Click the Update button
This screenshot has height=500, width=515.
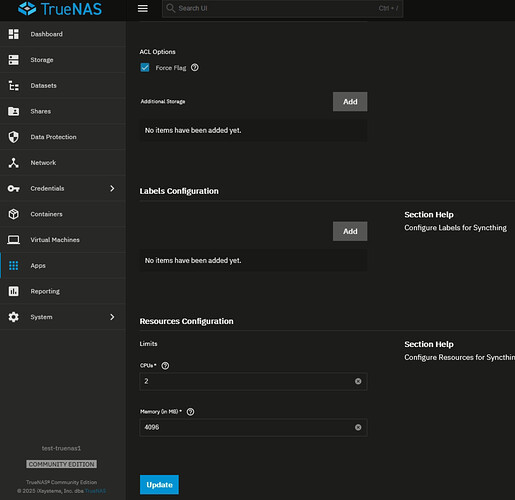(x=159, y=485)
